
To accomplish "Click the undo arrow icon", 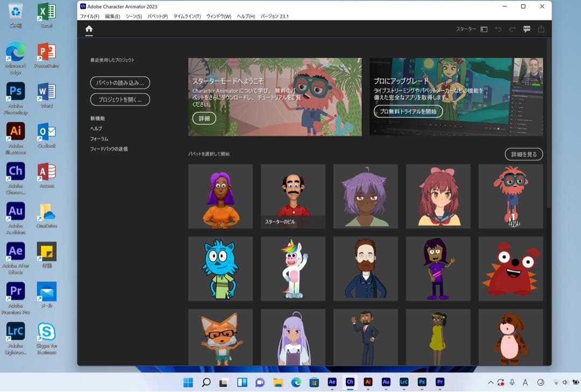I will click(x=498, y=30).
